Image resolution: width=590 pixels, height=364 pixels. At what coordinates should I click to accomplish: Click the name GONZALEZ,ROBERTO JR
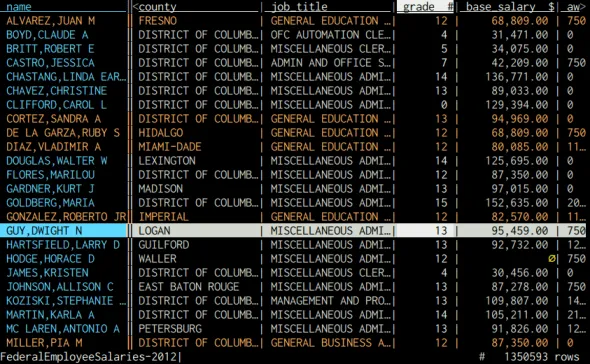tap(66, 217)
